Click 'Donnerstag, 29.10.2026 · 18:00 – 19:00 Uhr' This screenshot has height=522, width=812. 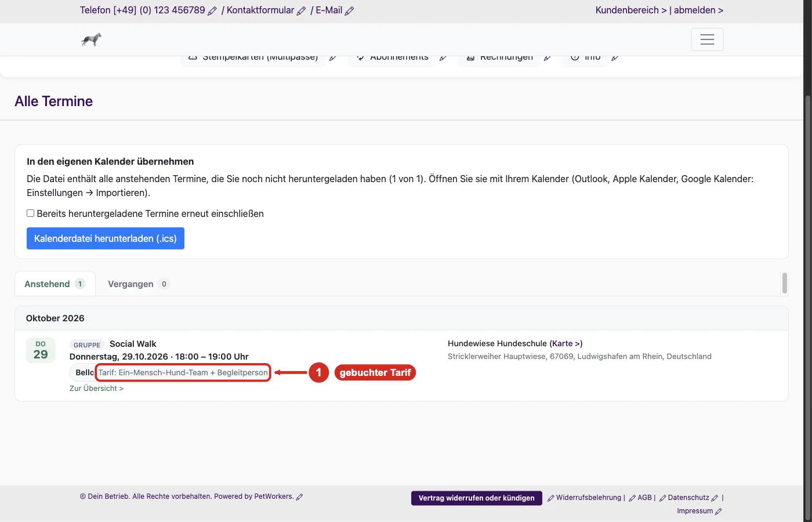(x=159, y=357)
